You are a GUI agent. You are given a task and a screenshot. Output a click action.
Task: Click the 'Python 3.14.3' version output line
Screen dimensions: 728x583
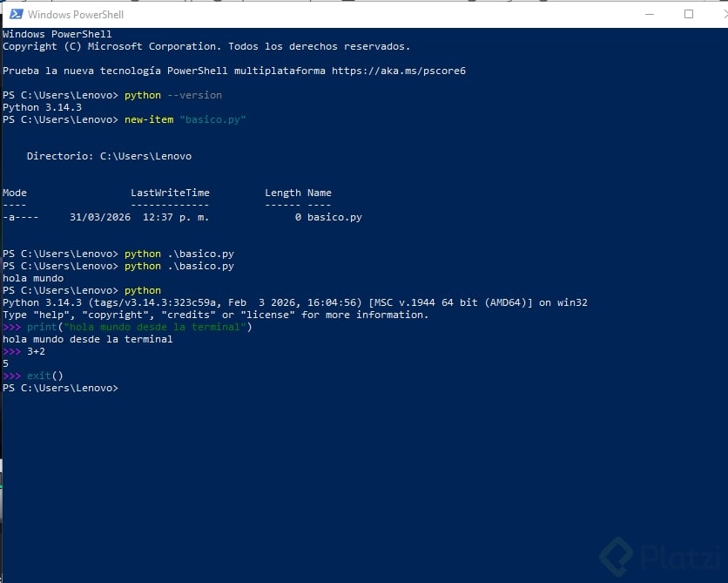[43, 107]
